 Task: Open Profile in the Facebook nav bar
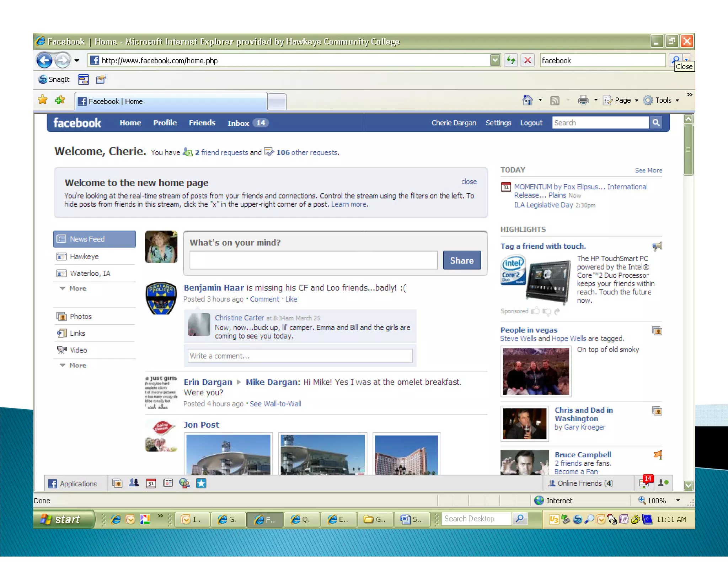[165, 123]
